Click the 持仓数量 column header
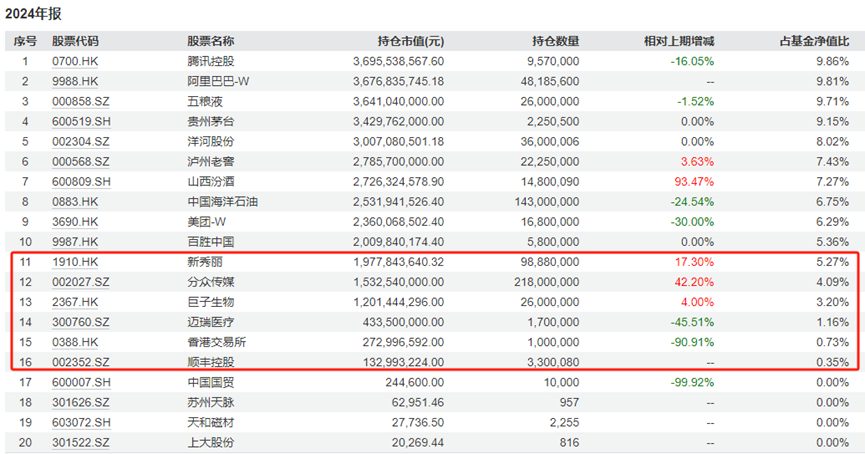Screen dimensions: 865x454 (556, 41)
